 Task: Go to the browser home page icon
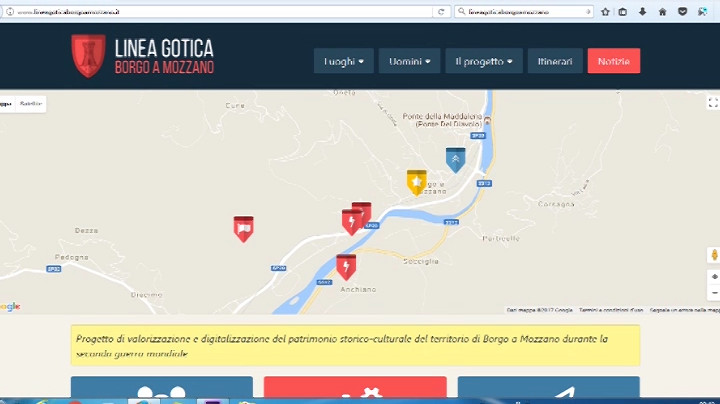662,11
